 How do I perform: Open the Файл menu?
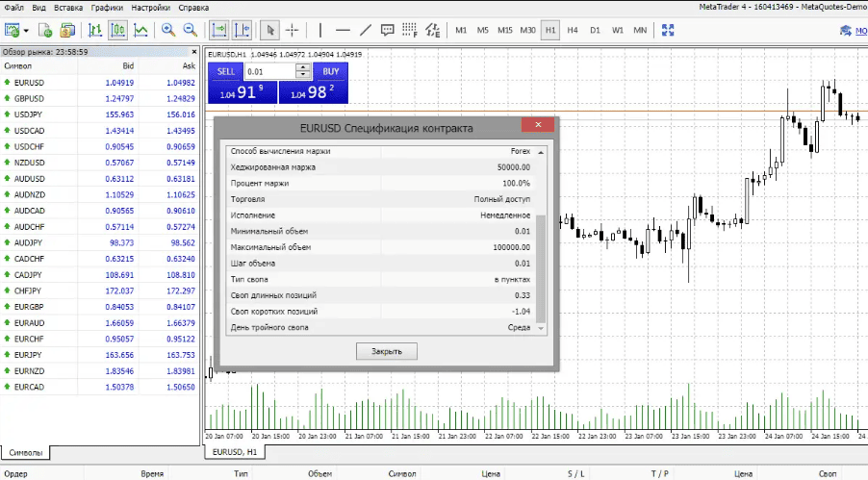(13, 8)
